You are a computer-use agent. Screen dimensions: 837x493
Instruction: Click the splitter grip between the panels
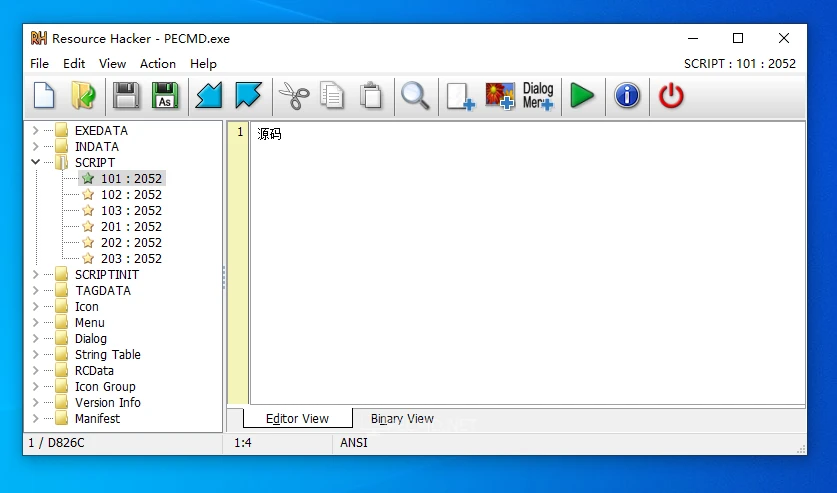tap(224, 277)
